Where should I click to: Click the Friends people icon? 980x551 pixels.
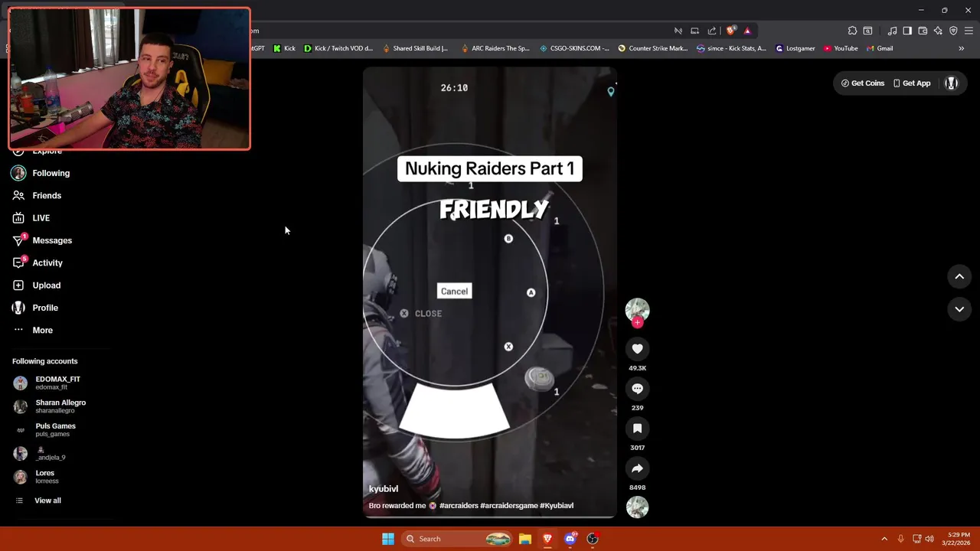[x=18, y=196]
